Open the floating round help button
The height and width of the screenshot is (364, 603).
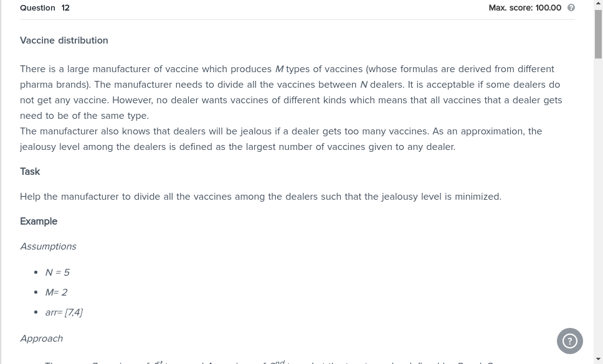click(x=570, y=341)
